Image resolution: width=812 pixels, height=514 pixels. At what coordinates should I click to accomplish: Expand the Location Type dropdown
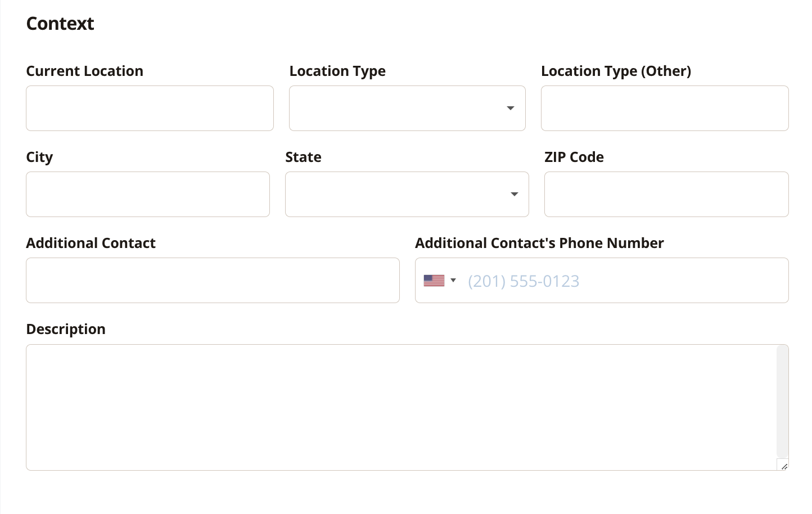click(x=407, y=108)
